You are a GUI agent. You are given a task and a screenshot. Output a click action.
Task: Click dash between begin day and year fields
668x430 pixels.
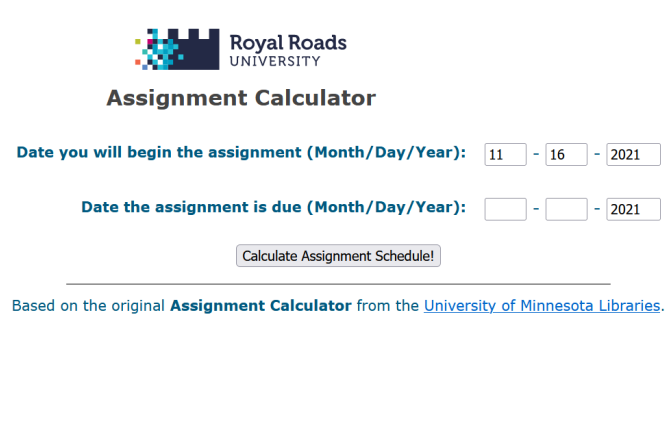(x=597, y=153)
